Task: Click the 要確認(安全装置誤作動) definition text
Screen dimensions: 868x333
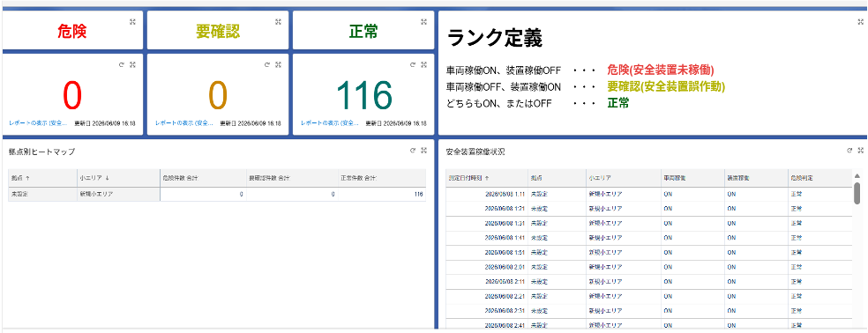Action: coord(666,86)
